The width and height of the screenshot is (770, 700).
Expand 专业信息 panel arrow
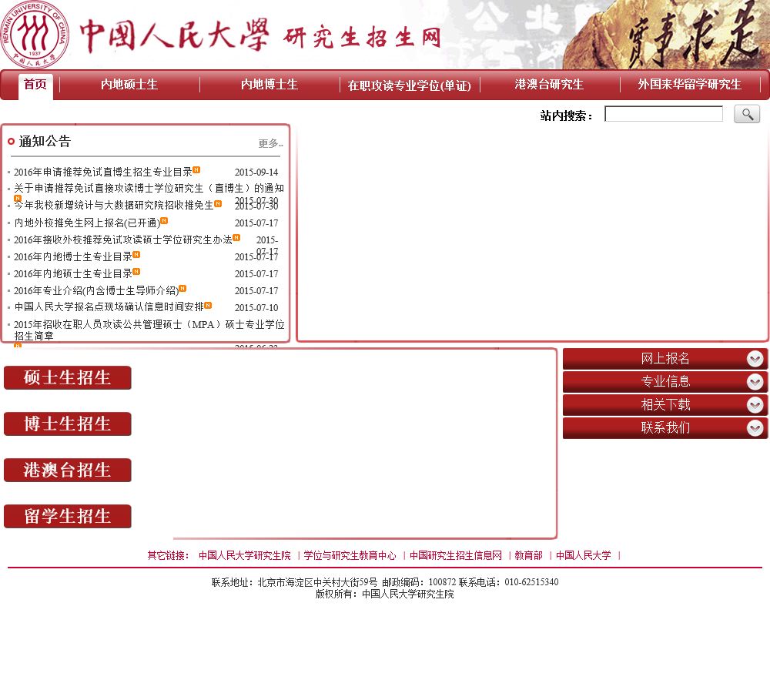(x=755, y=382)
